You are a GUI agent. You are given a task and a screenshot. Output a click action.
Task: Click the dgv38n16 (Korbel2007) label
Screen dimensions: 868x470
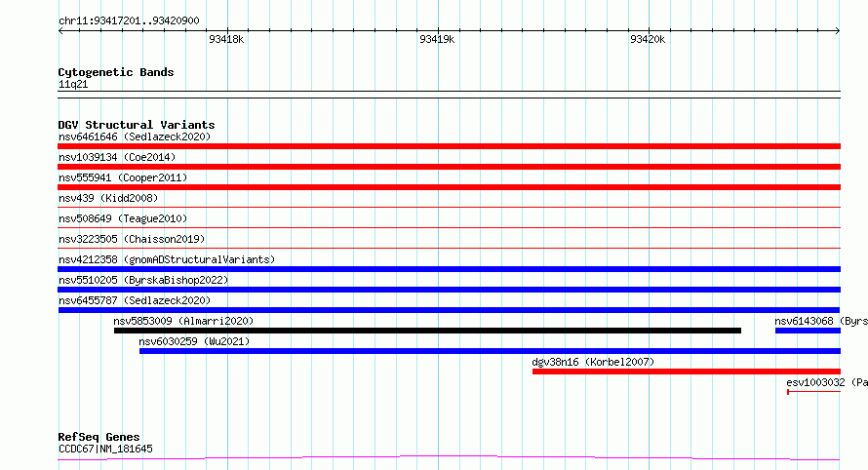point(593,362)
